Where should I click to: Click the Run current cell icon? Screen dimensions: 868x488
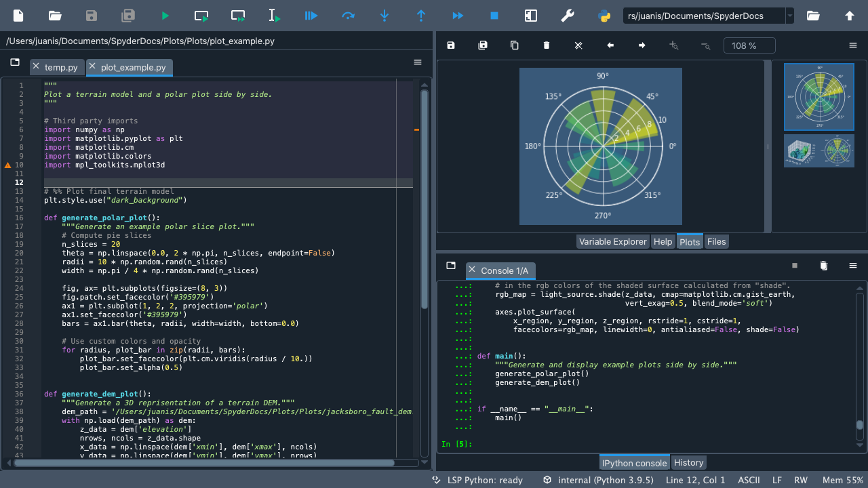coord(201,16)
